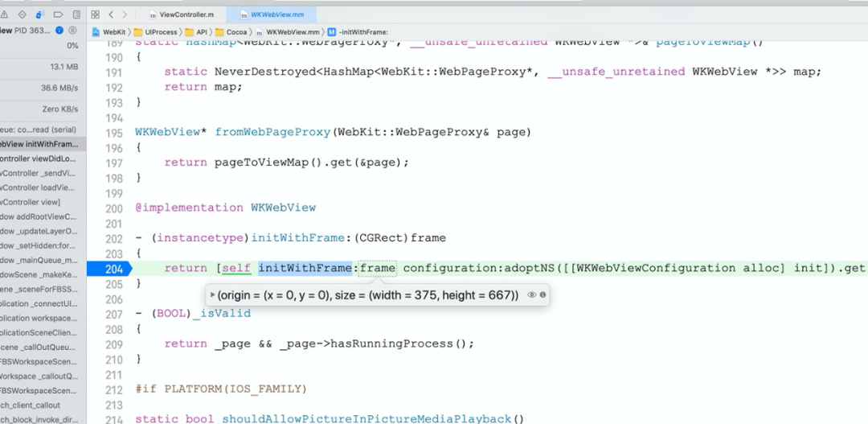Open WKWebView.mm file in jump bar

pyautogui.click(x=287, y=32)
